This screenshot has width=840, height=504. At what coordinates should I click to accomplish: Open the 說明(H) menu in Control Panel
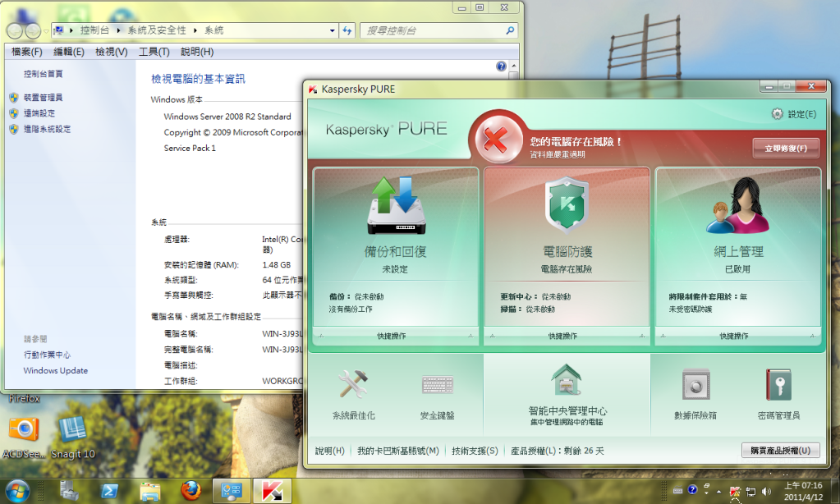click(x=197, y=52)
